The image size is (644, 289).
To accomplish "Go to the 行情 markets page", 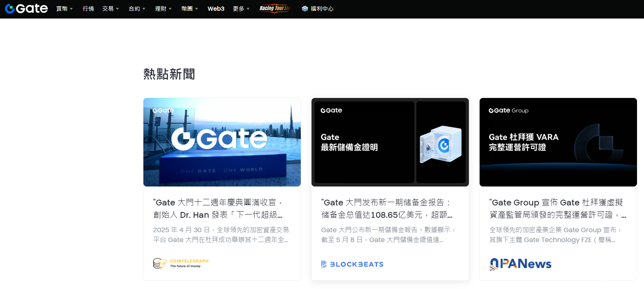I will 88,9.
